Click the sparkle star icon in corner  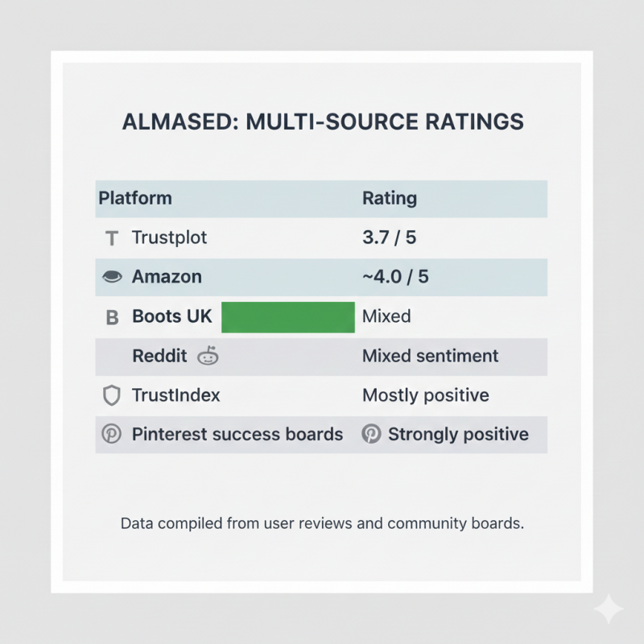pyautogui.click(x=609, y=609)
